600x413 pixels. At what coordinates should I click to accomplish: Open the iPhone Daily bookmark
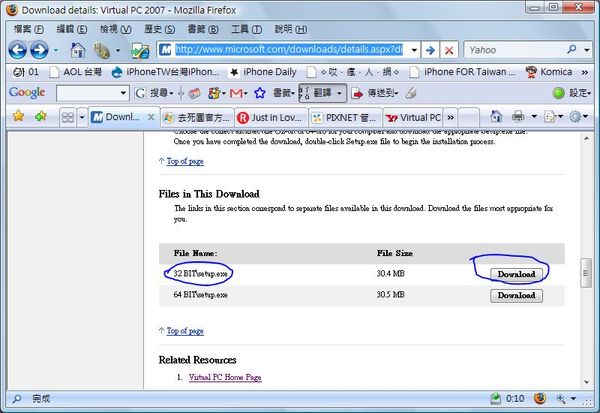coord(263,72)
